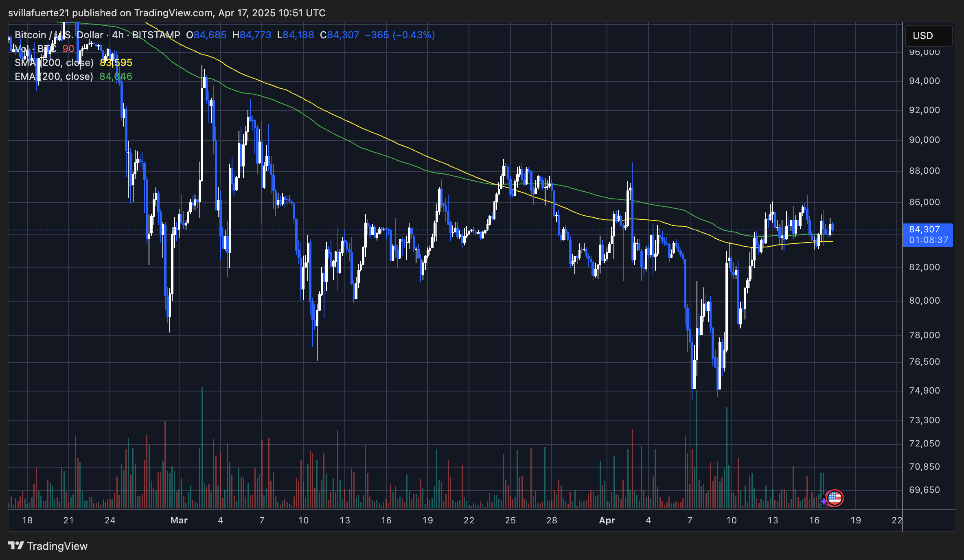Toggle visibility of the EMA (200, close) indicator
The width and height of the screenshot is (964, 560).
(x=55, y=76)
